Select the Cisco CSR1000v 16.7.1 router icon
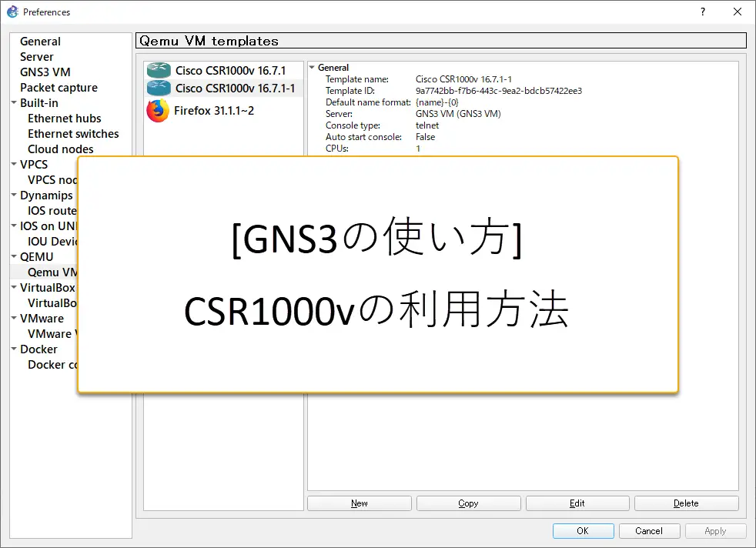This screenshot has width=756, height=548. coord(159,70)
